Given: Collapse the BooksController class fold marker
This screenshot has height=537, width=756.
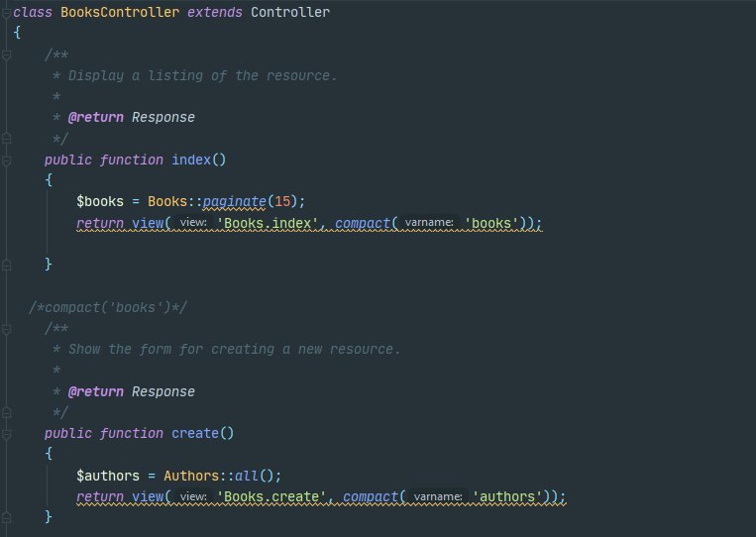Looking at the screenshot, I should click(x=6, y=14).
